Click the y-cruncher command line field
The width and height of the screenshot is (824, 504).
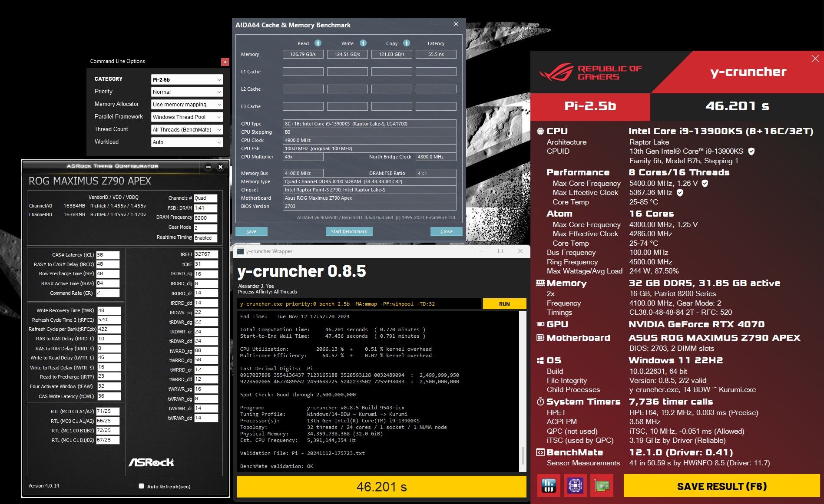pyautogui.click(x=359, y=304)
